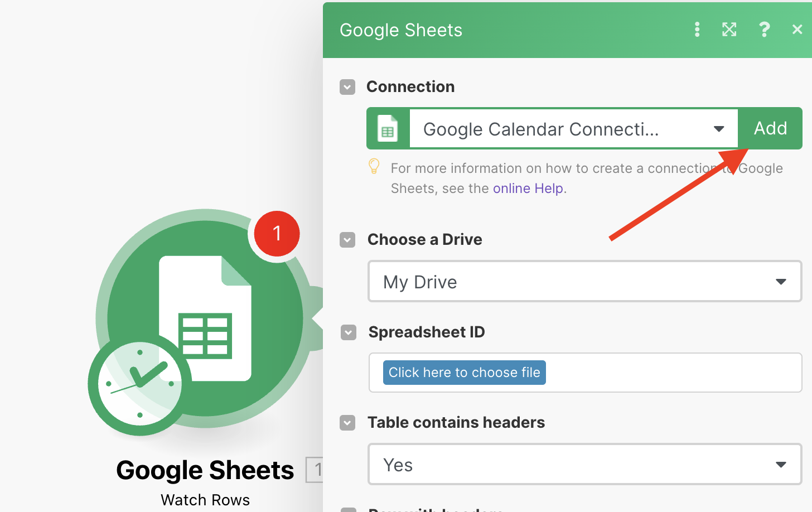Click the 'Google Sheets' module title label

(x=205, y=470)
